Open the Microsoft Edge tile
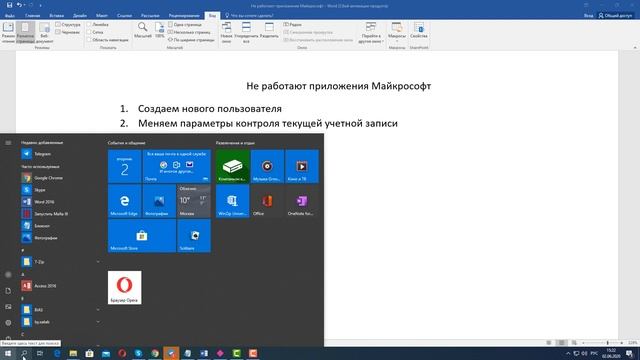 pos(124,201)
